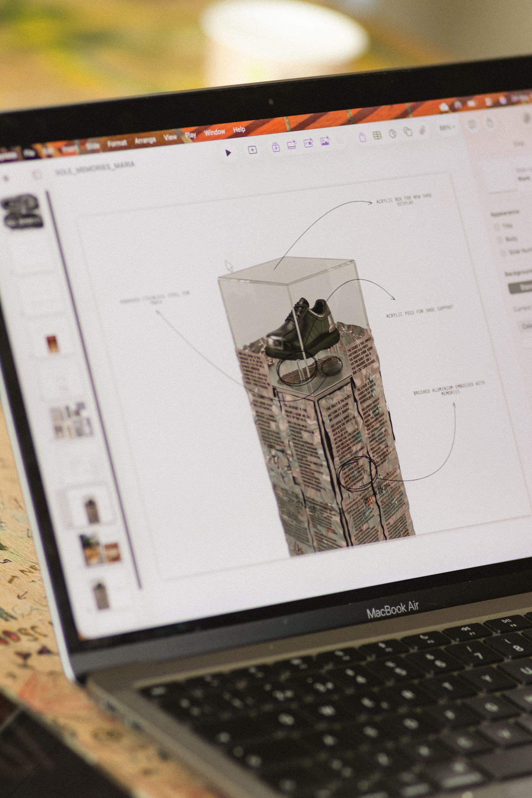Image resolution: width=532 pixels, height=798 pixels.
Task: Click the SOLE_MEMORIES_MARIA document title
Action: tap(95, 168)
